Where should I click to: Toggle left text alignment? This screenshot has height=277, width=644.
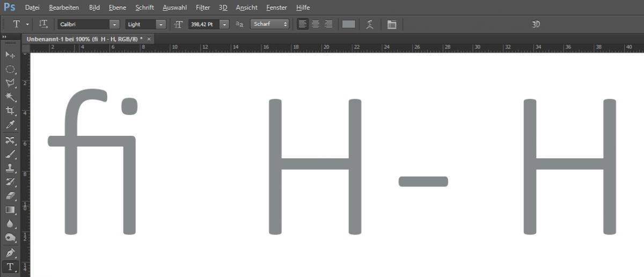(303, 24)
